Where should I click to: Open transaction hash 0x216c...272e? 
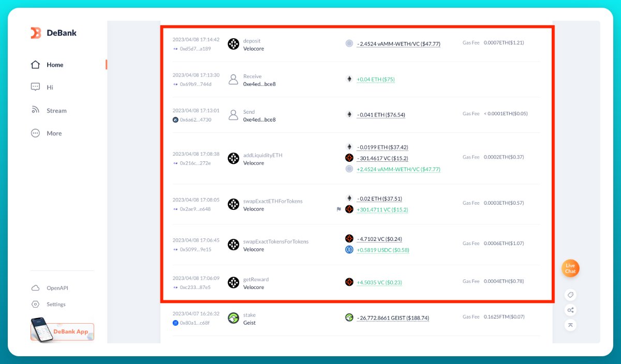195,163
